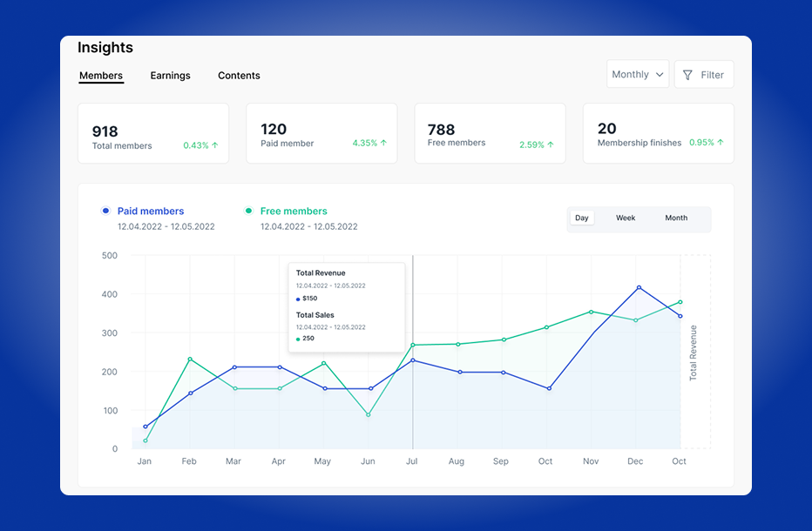
Task: Click green up arrow in Total members card
Action: tap(215, 145)
